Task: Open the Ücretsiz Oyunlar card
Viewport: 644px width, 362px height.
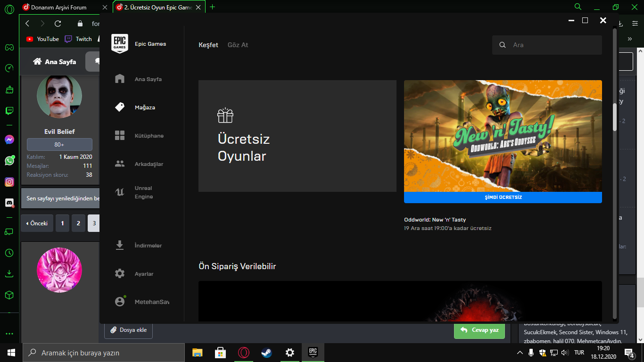Action: [297, 136]
